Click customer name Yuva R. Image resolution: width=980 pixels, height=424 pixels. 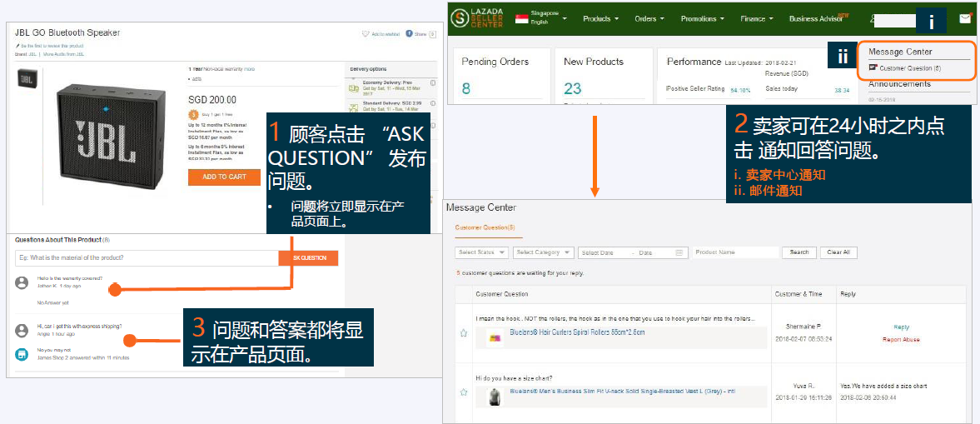click(803, 386)
